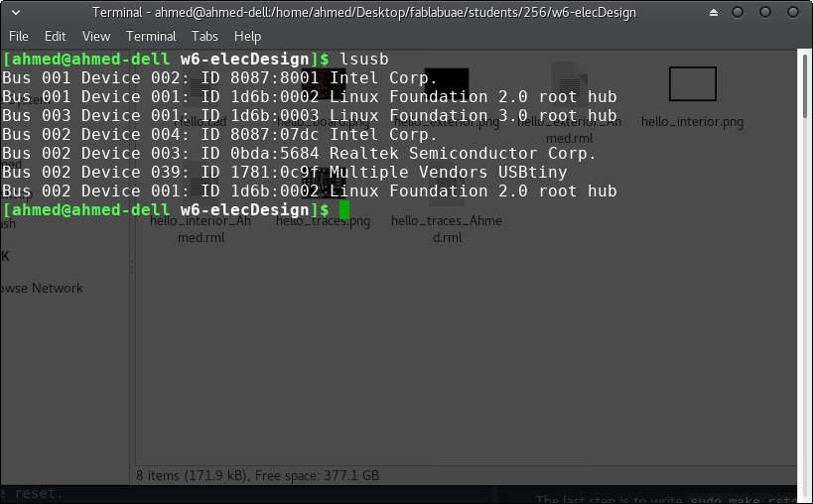Click the file manager status bar item count

(x=258, y=475)
